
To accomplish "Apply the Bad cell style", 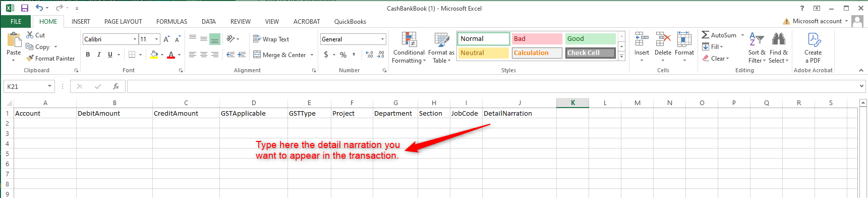I will [537, 38].
